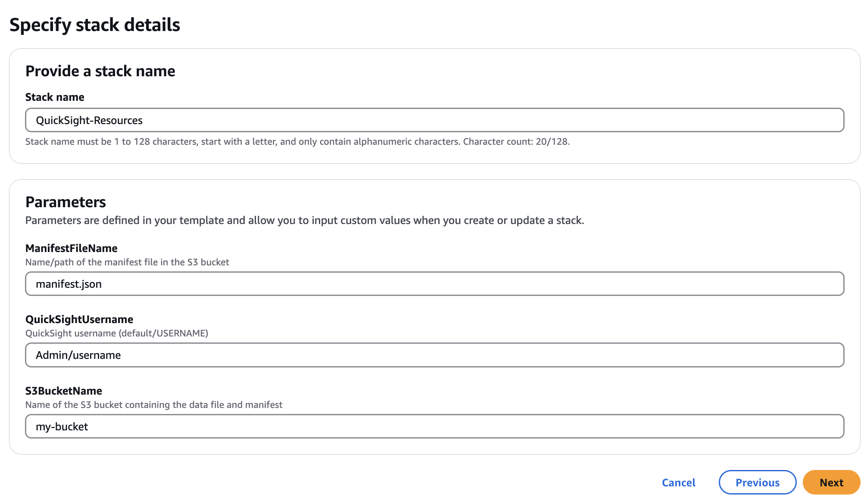Click the Previous button

pyautogui.click(x=757, y=482)
